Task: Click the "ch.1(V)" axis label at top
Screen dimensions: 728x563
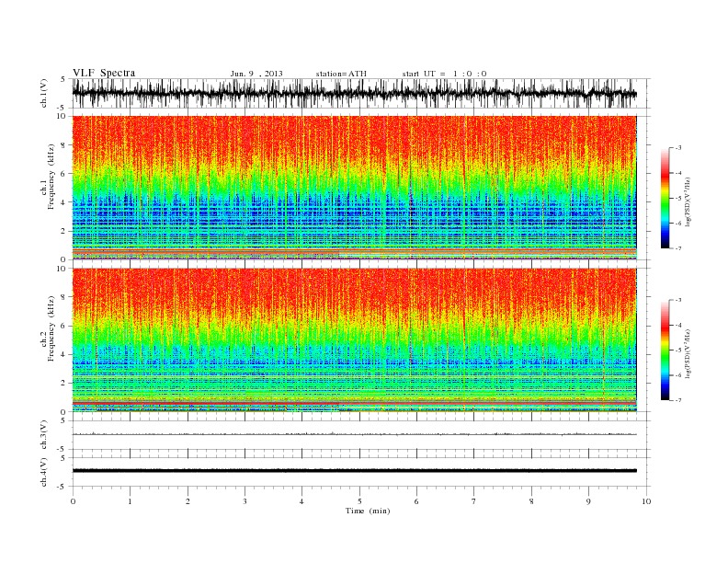Action: pyautogui.click(x=44, y=93)
